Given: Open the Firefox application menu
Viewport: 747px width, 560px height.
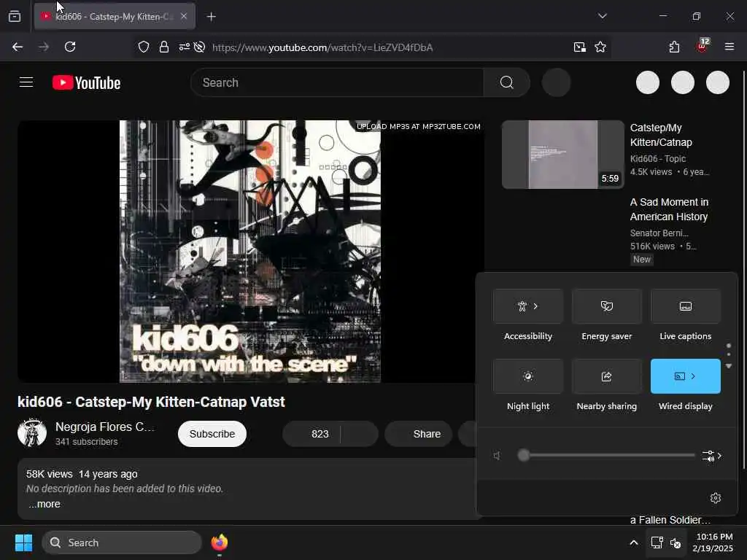Looking at the screenshot, I should [x=729, y=47].
